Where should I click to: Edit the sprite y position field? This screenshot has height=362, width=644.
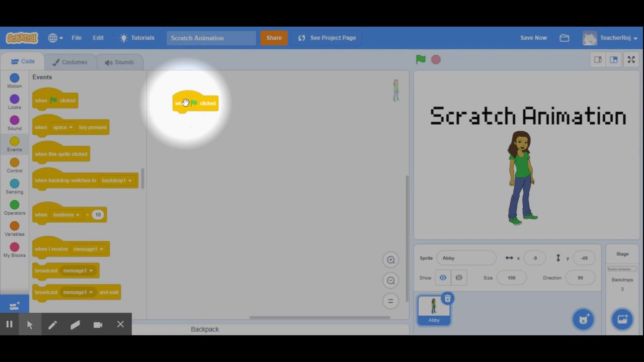[584, 258]
